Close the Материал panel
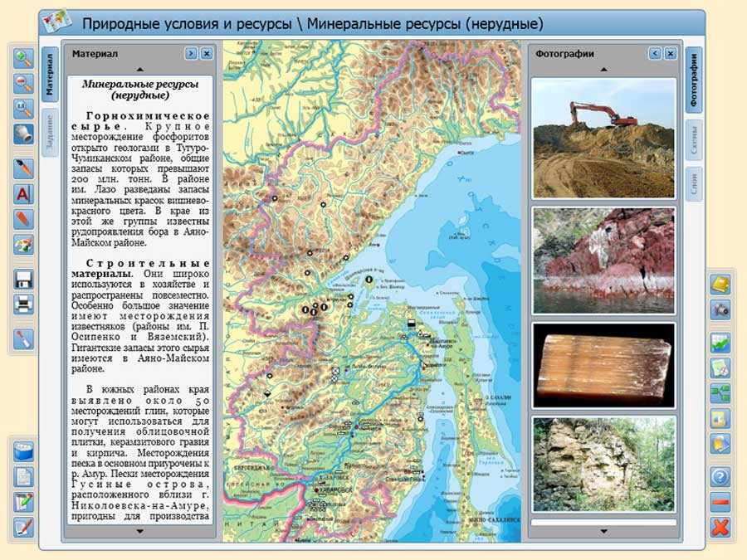747x560 pixels. pyautogui.click(x=207, y=53)
